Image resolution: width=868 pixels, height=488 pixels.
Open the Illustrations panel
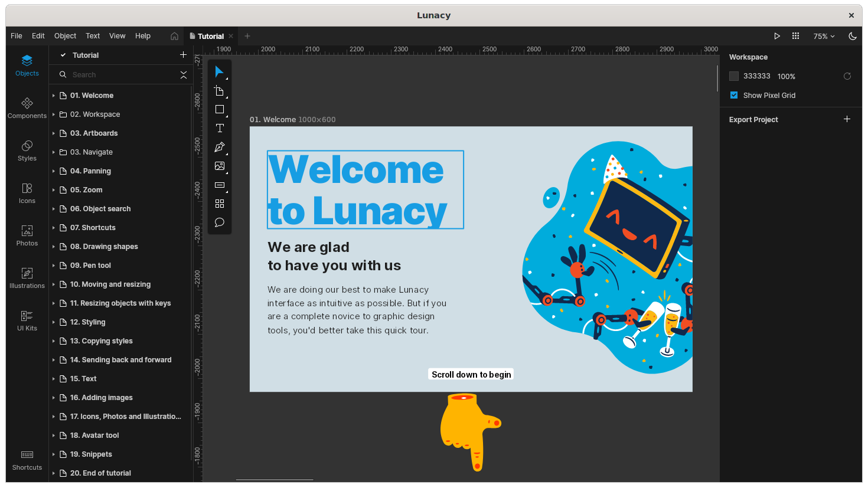point(27,278)
